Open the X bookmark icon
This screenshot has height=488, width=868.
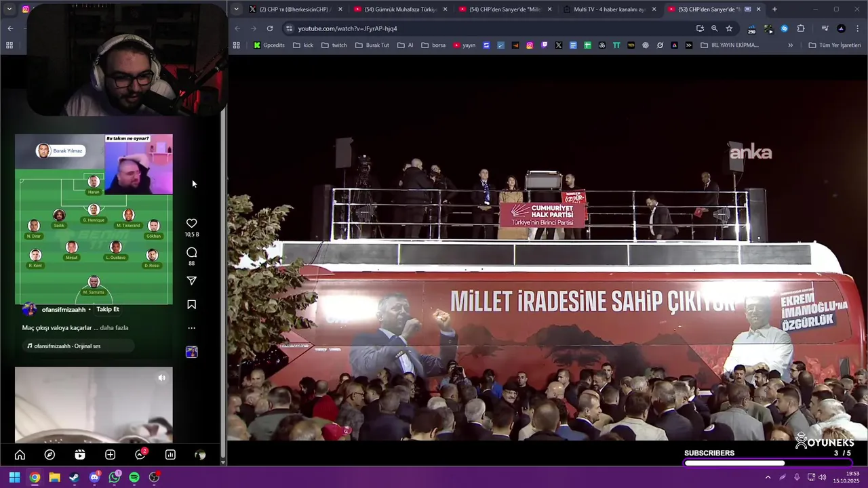558,45
